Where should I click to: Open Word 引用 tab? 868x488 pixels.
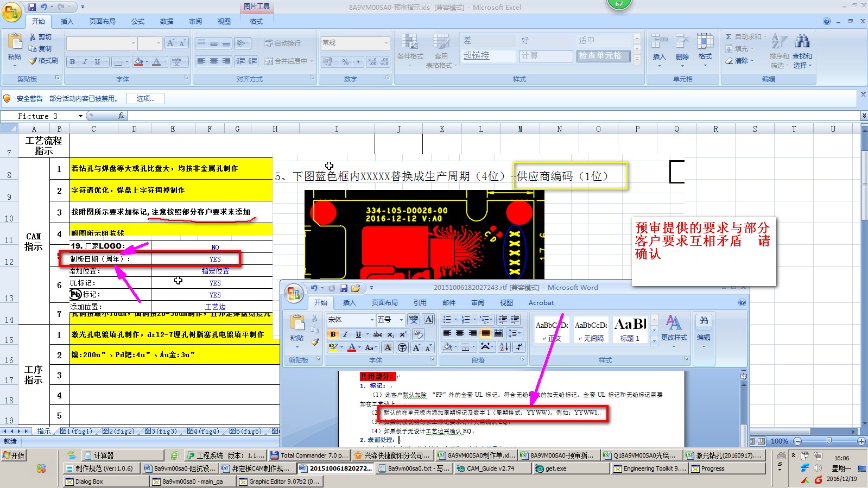(x=420, y=303)
